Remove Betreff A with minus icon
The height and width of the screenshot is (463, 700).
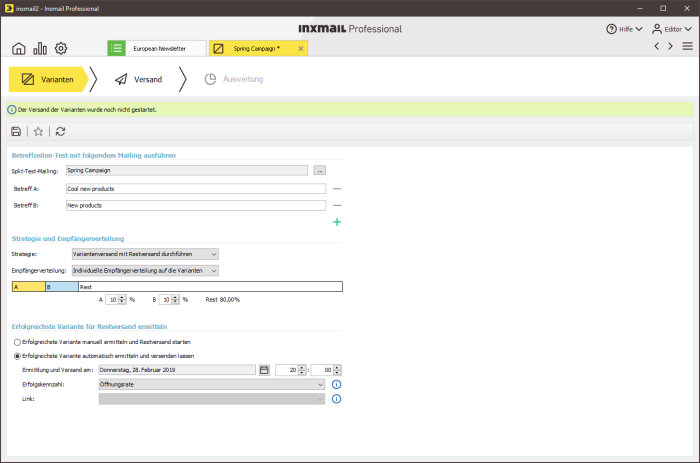337,189
